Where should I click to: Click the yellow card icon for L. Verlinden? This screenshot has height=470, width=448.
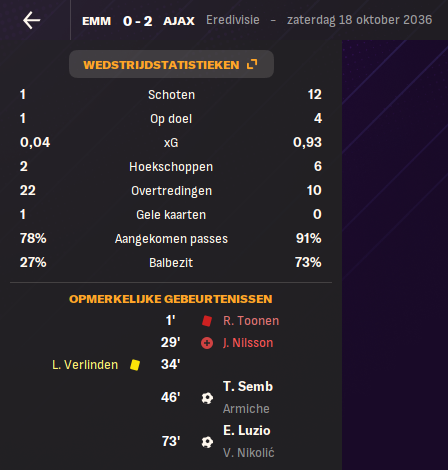pyautogui.click(x=135, y=365)
